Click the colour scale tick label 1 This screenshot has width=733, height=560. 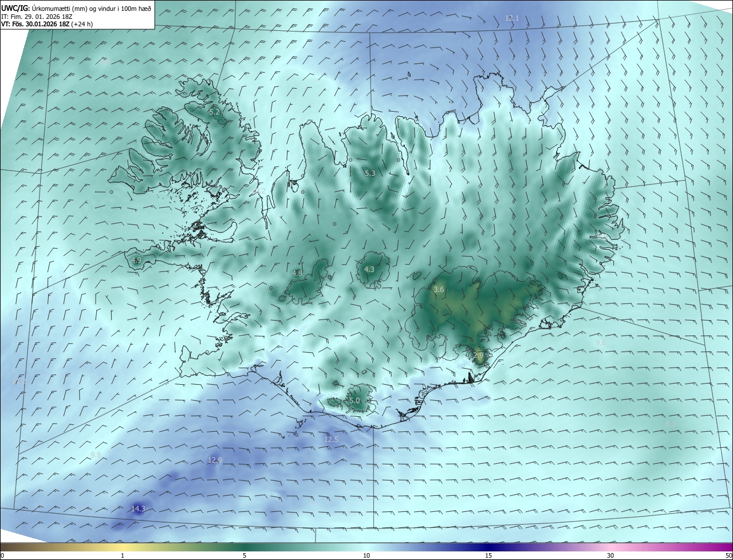[123, 556]
